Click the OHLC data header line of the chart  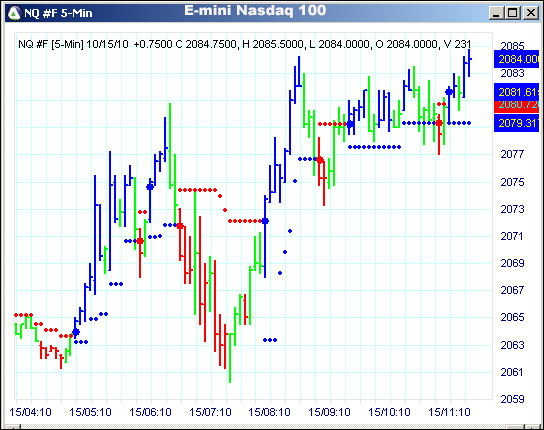245,44
